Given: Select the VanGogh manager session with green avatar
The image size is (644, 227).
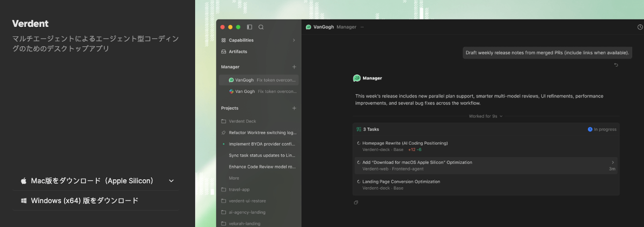Looking at the screenshot, I should point(259,80).
